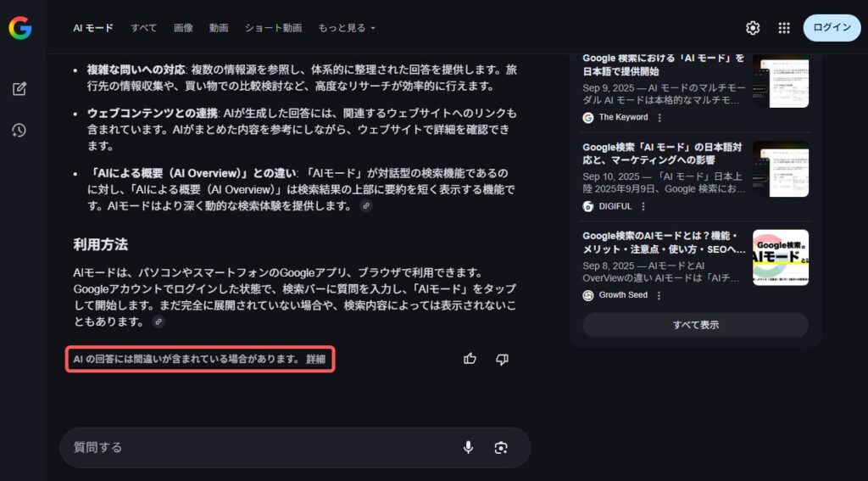Viewport: 868px width, 481px height.
Task: Switch to the ショート動画 tab
Action: tap(274, 28)
